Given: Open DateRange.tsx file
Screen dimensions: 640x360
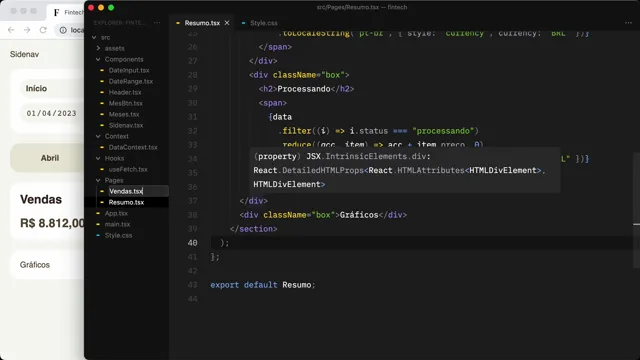Looking at the screenshot, I should click(x=131, y=81).
